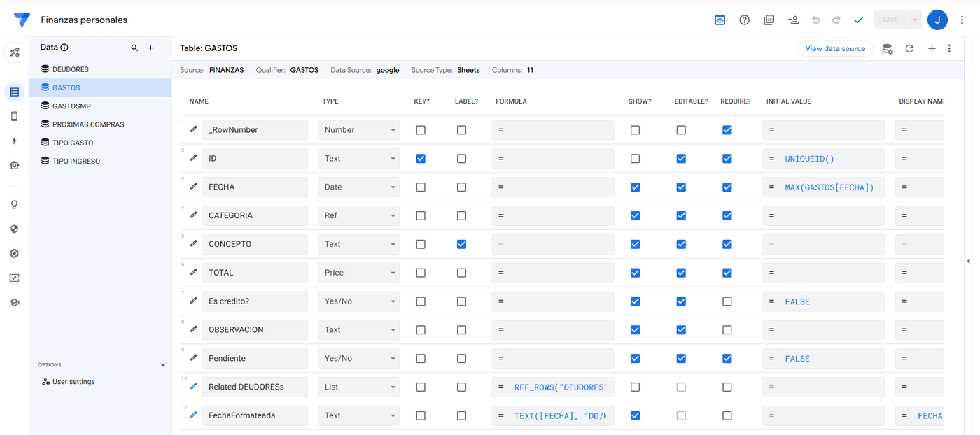The width and height of the screenshot is (980, 435).
Task: Open the table three-dot options menu
Action: (x=949, y=48)
